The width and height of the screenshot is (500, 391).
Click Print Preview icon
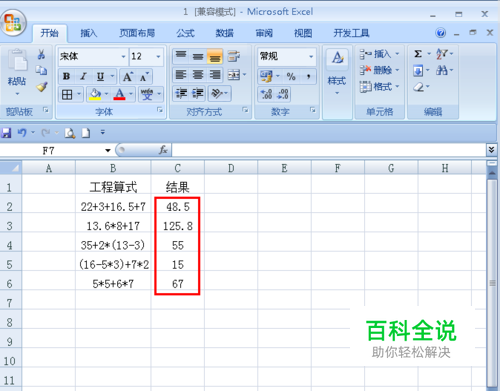coord(70,133)
